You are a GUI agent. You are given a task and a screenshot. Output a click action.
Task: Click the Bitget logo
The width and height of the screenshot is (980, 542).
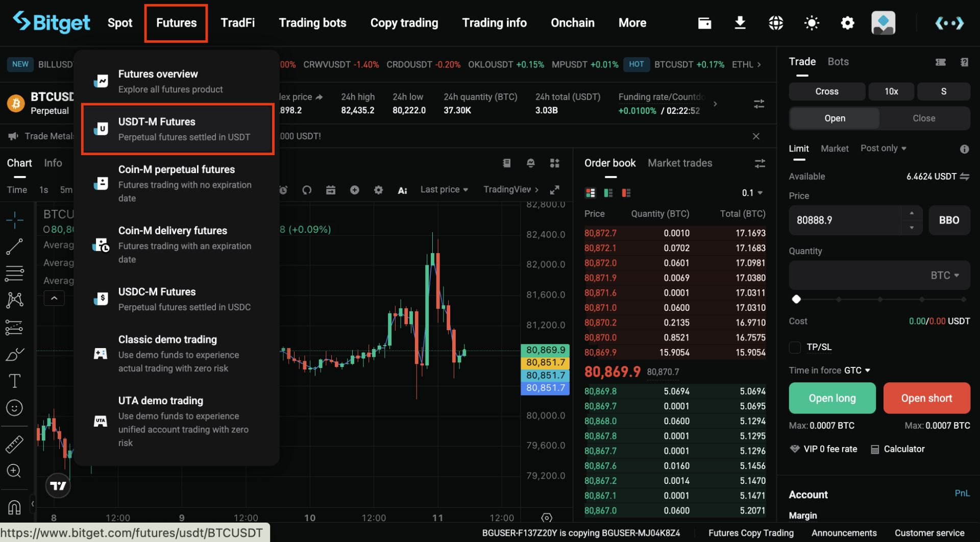(x=51, y=22)
